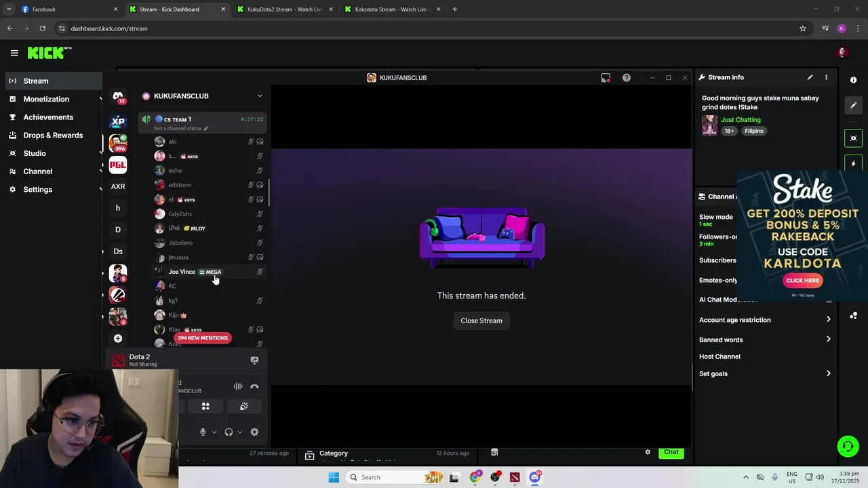
Task: Click the Stake ad Click Here button
Action: click(803, 280)
